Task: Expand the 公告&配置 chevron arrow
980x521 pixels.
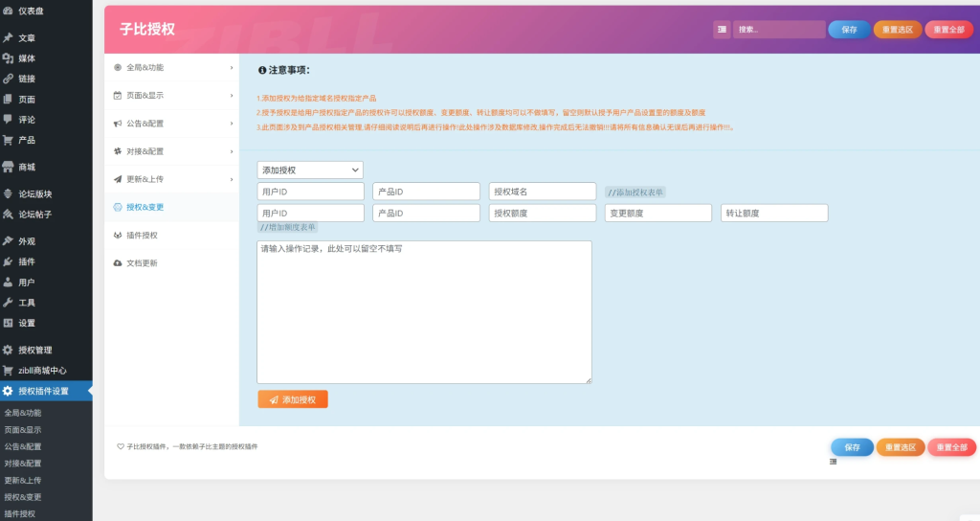Action: tap(232, 124)
